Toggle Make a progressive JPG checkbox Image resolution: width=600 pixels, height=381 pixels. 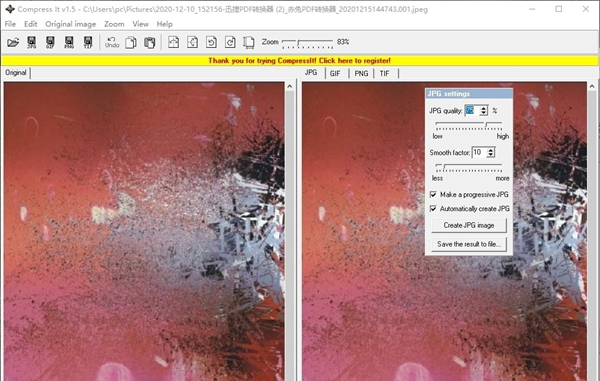tap(433, 195)
